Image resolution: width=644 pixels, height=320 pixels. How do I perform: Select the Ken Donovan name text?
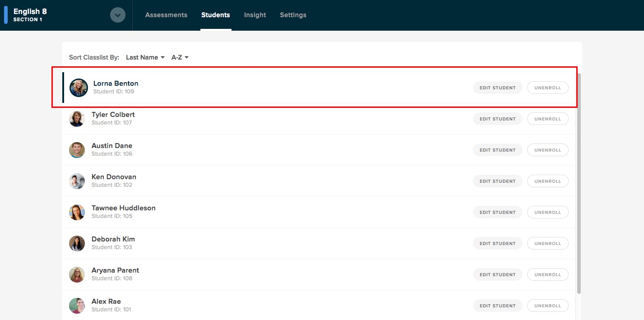tap(114, 177)
